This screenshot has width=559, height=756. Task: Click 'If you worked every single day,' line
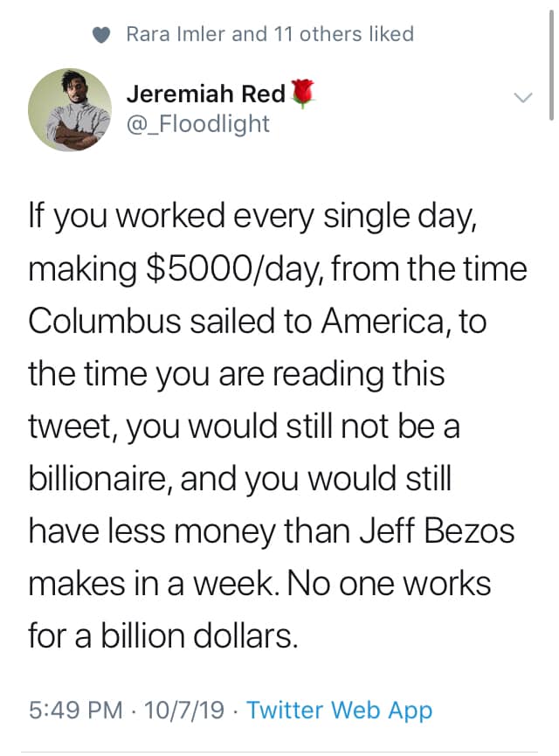[x=253, y=218]
